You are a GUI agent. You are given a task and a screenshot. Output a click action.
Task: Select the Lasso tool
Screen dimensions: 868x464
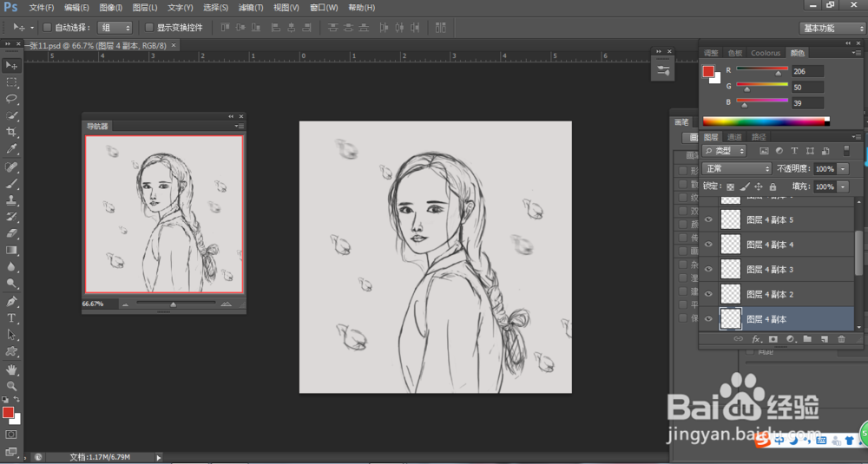[11, 99]
